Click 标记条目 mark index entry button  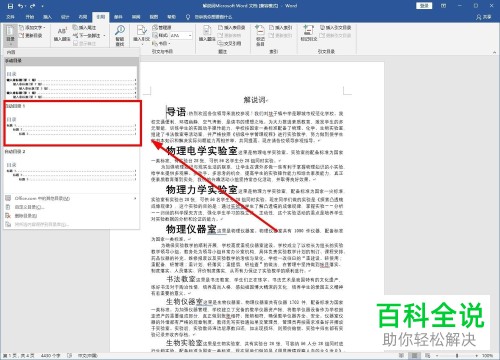pos(260,35)
